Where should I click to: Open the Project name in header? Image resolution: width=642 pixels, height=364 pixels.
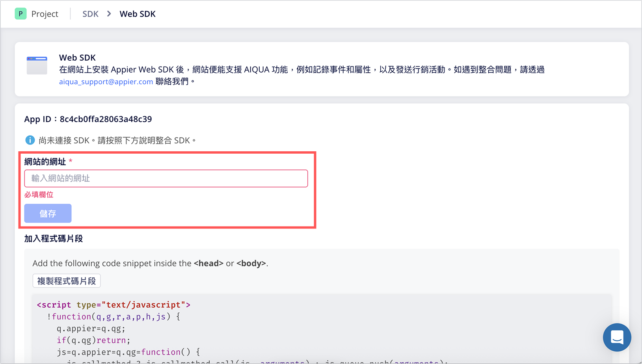pos(45,14)
